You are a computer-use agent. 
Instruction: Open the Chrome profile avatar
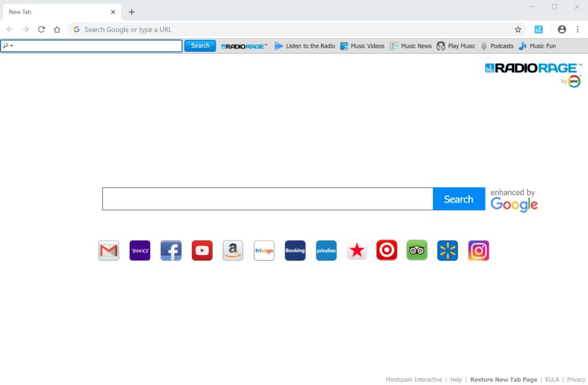click(562, 29)
